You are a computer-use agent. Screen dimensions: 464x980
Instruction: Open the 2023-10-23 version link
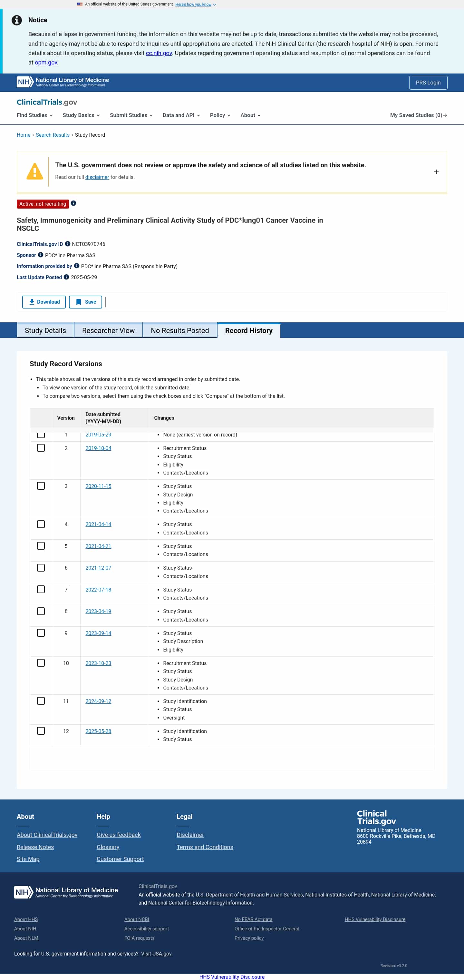[98, 663]
